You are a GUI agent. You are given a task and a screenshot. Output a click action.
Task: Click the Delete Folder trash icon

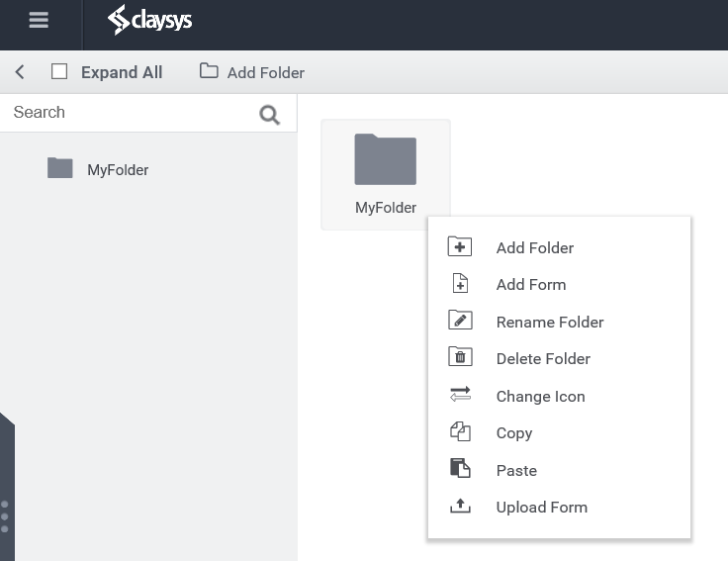click(x=460, y=357)
